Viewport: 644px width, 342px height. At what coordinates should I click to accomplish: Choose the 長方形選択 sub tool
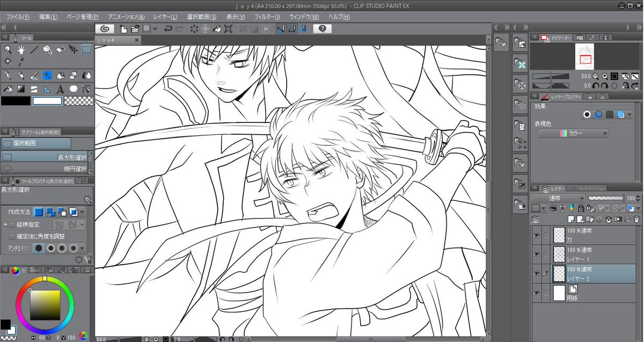tap(44, 157)
